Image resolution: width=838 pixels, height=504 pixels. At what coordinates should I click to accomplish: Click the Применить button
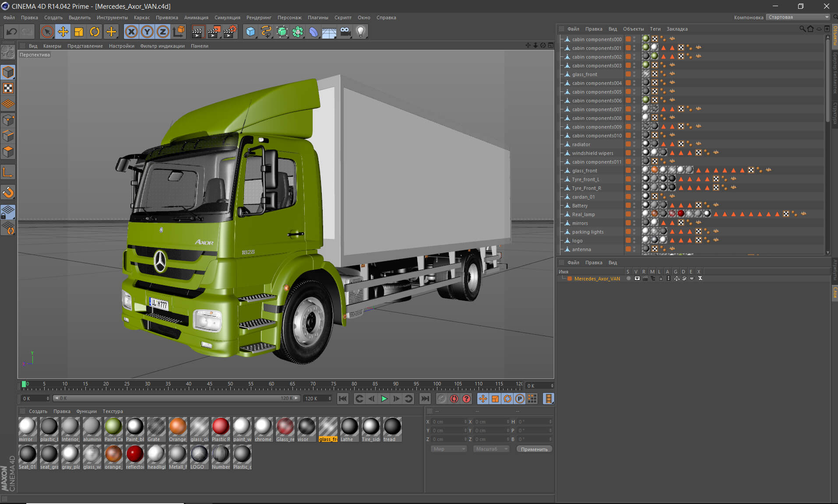tap(534, 449)
